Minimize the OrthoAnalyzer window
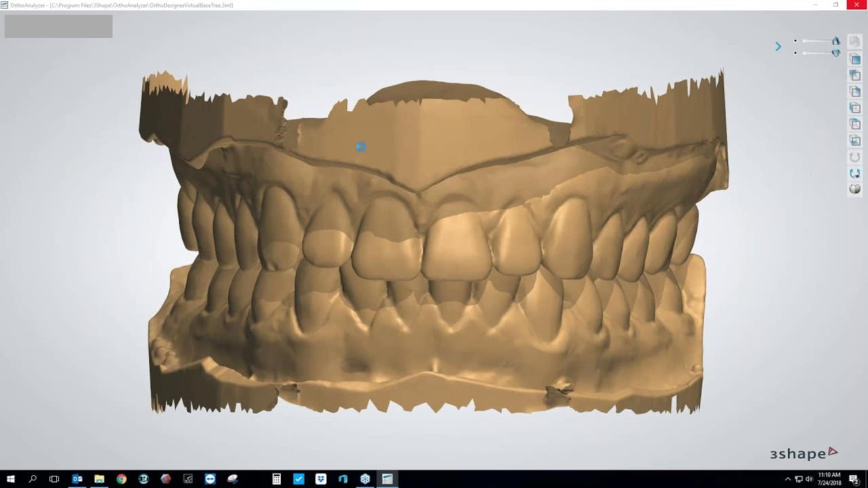This screenshot has height=488, width=868. point(815,5)
